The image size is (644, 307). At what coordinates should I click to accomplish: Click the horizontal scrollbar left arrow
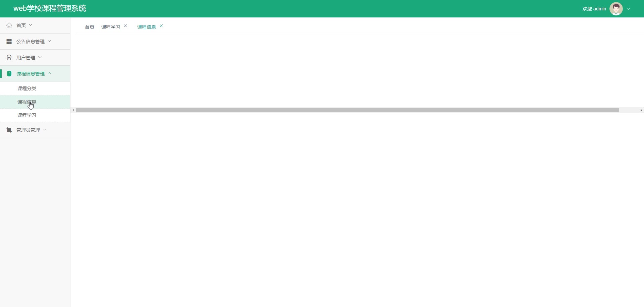pos(73,110)
